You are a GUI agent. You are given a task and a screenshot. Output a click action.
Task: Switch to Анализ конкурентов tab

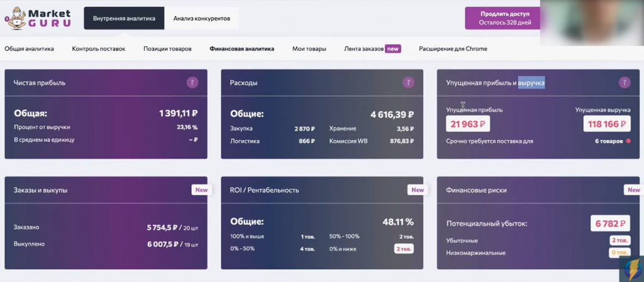202,18
